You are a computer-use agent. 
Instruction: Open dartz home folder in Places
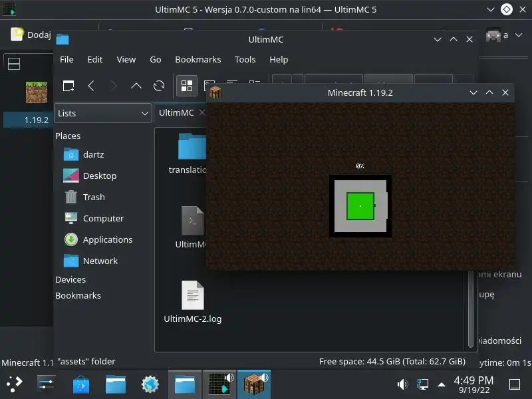84,155
